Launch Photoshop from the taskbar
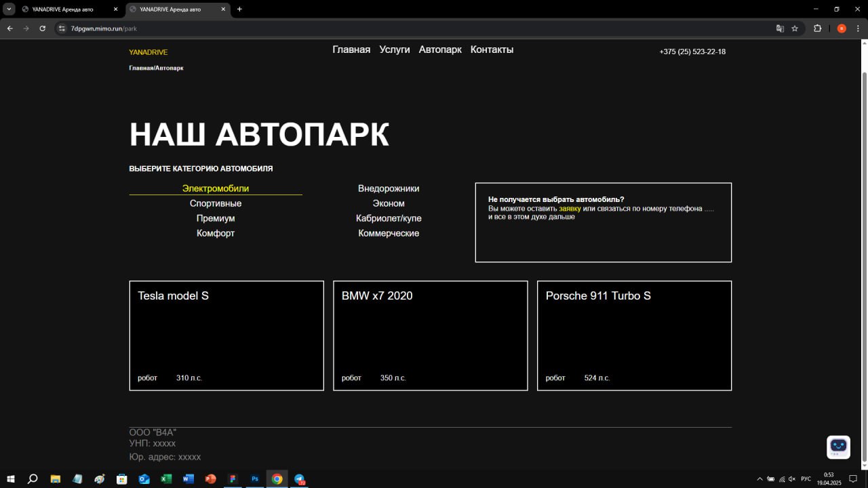This screenshot has width=868, height=488. (x=255, y=479)
